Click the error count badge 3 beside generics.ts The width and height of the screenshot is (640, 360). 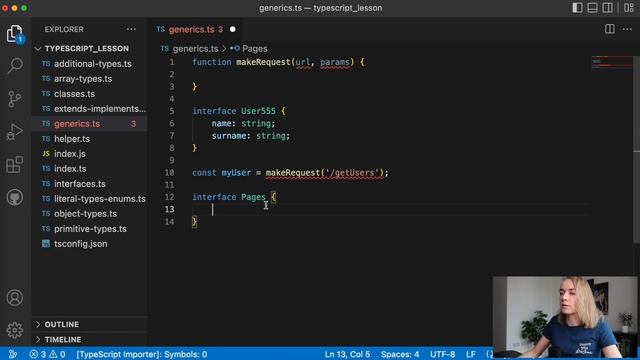coord(133,124)
